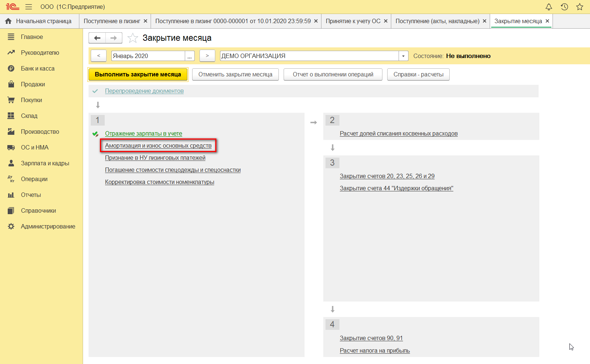Screen dimensions: 590x364
Task: Close the Поступление в лизинг tab
Action: (145, 21)
